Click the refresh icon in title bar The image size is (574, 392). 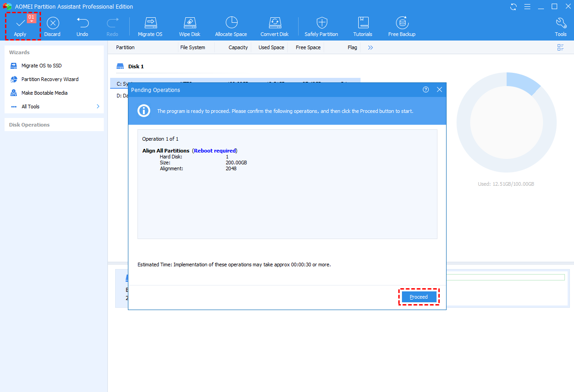(513, 7)
